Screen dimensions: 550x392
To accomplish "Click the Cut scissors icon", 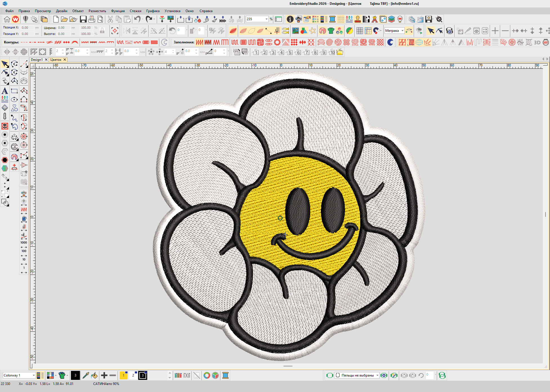I will 110,19.
